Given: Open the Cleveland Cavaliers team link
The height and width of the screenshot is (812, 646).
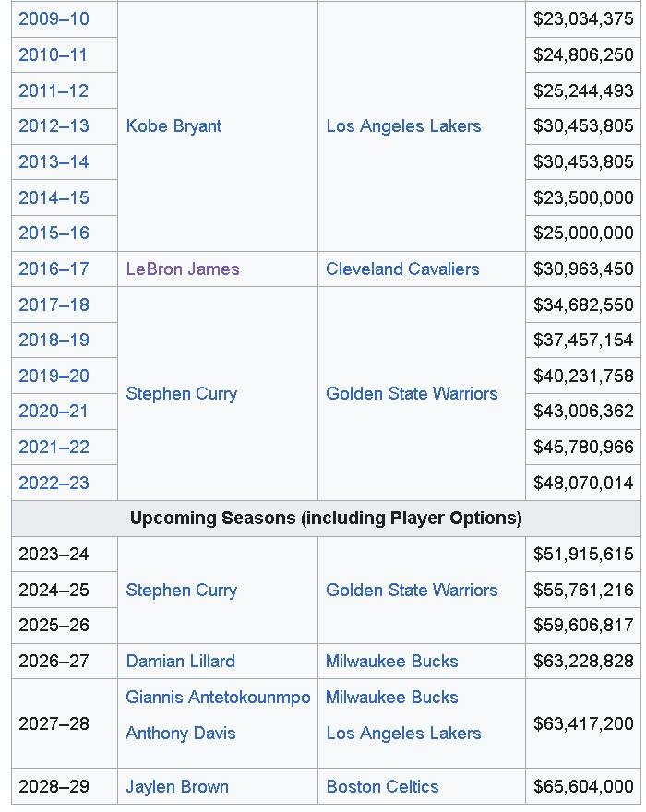Looking at the screenshot, I should tap(402, 269).
